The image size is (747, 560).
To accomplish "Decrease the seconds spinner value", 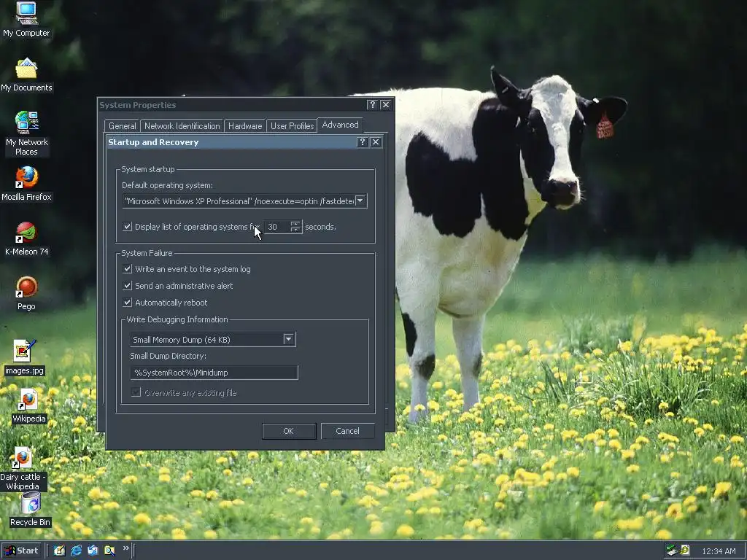I will pos(295,230).
